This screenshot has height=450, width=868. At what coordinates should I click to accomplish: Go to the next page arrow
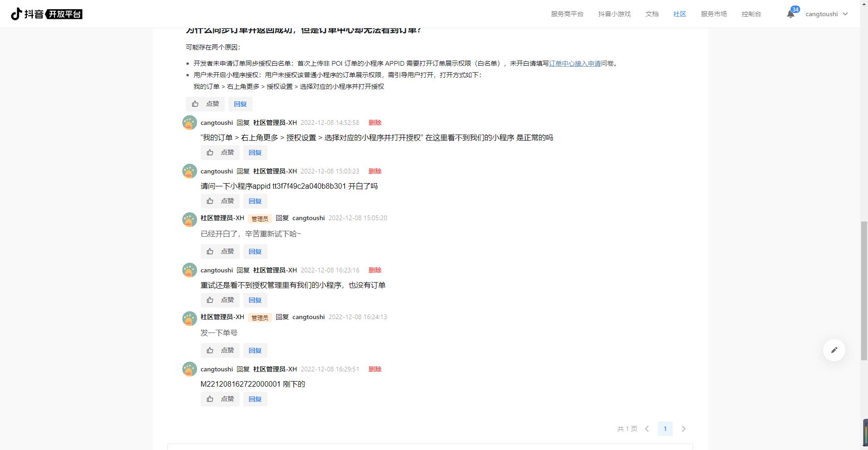[683, 429]
